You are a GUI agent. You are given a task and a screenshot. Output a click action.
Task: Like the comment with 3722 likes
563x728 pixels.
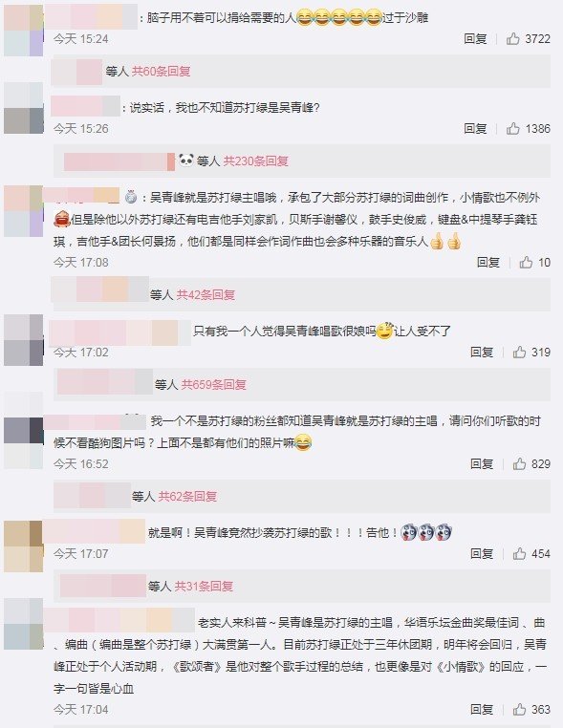pos(513,38)
